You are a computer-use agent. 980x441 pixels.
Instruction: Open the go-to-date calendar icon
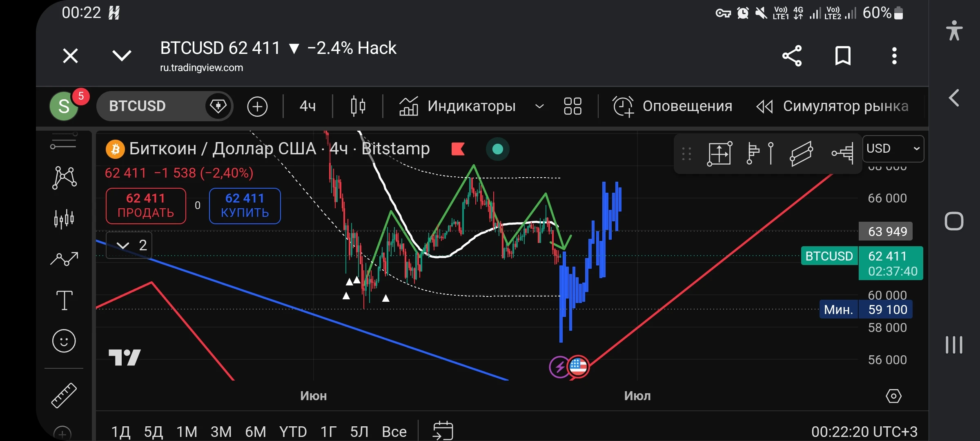tap(443, 431)
